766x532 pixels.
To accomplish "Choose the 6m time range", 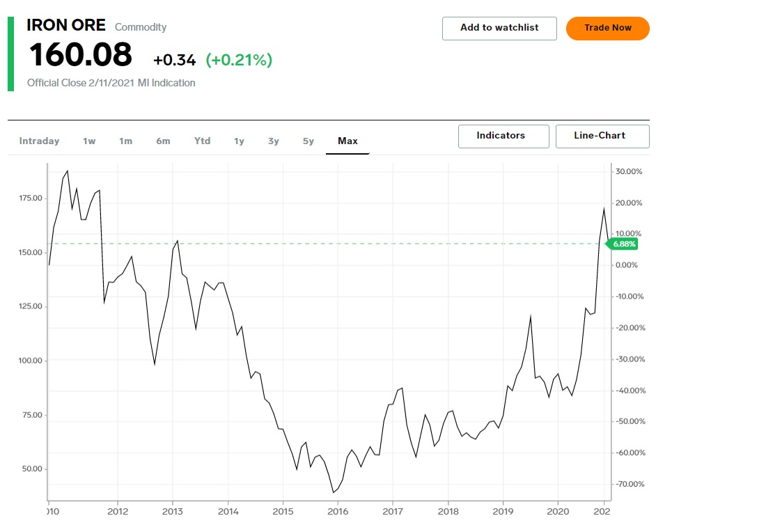I will click(163, 141).
